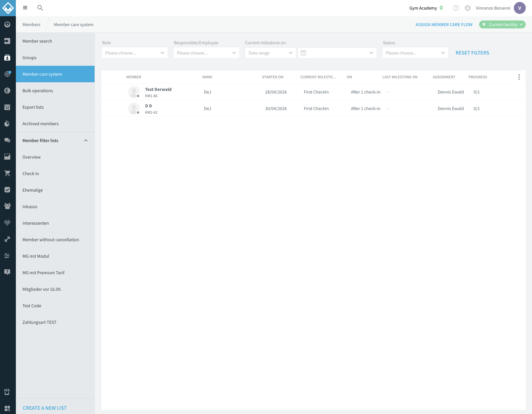Open the target icon with blue dot

click(x=7, y=74)
